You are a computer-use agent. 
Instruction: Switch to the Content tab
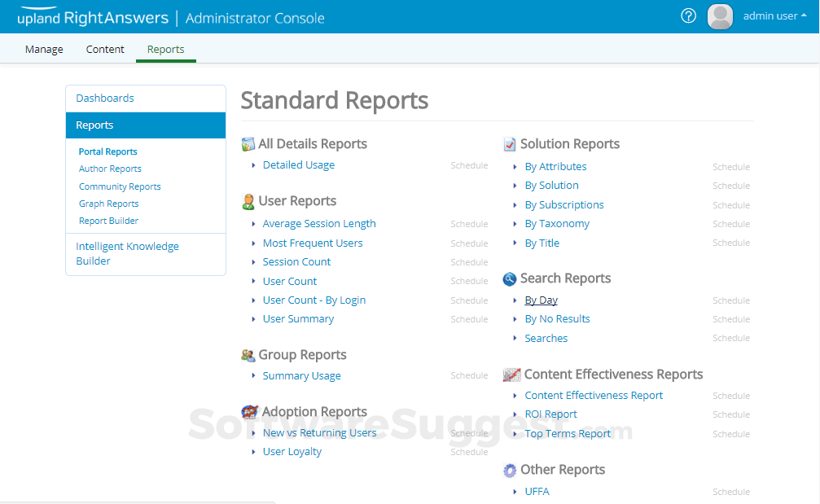click(105, 49)
